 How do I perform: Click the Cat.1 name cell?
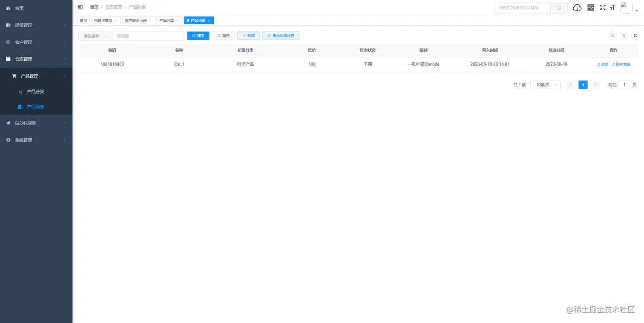(179, 64)
